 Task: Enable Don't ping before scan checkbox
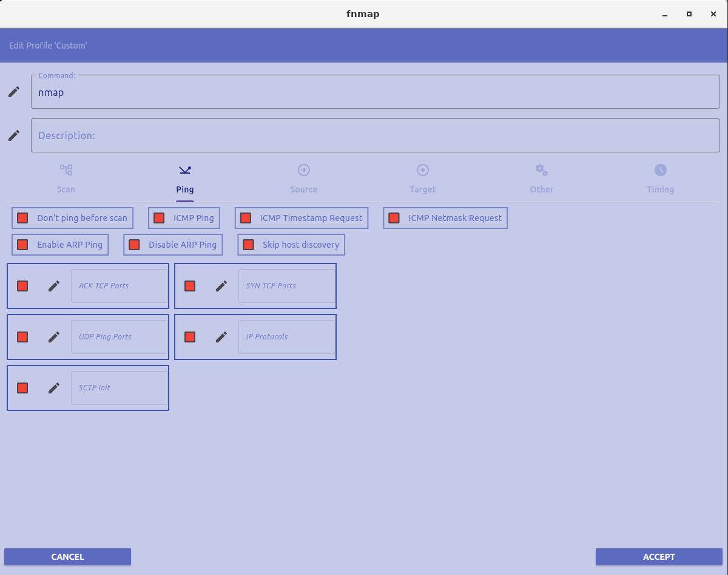[x=23, y=218]
